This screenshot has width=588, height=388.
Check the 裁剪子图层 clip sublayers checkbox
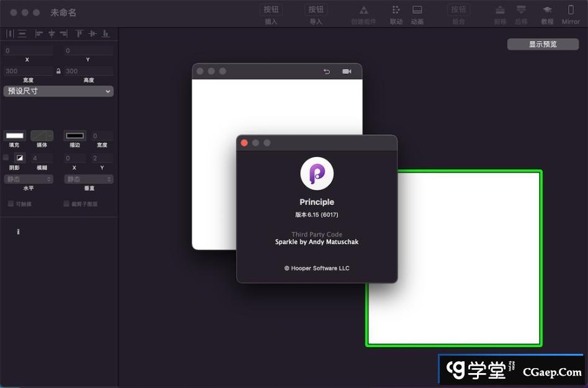coord(66,204)
